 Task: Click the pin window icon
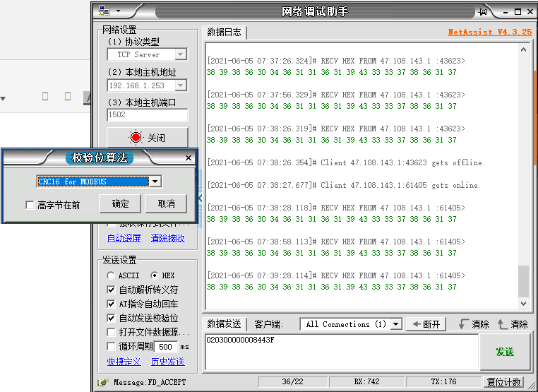(483, 11)
